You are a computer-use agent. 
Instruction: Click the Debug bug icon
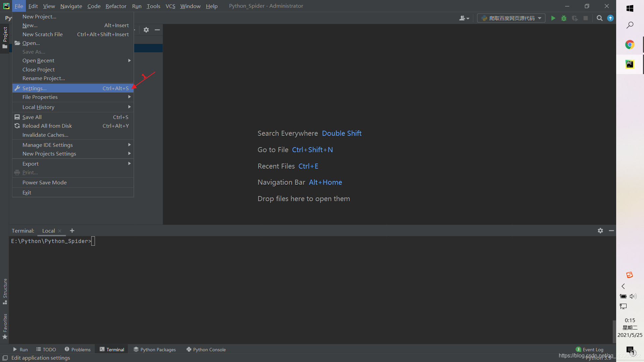click(x=564, y=18)
